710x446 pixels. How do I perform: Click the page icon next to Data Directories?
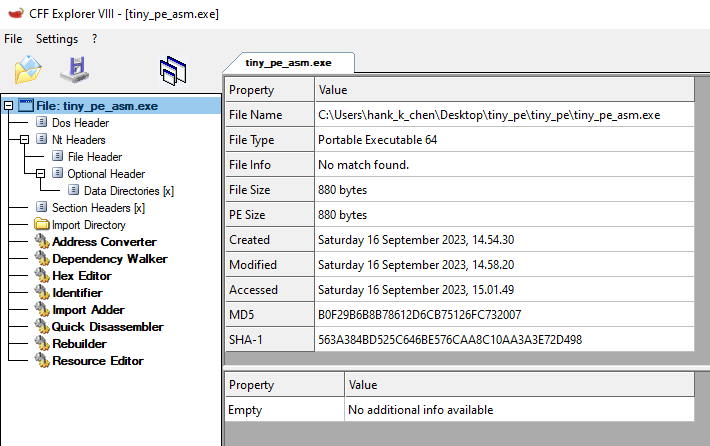(x=74, y=190)
